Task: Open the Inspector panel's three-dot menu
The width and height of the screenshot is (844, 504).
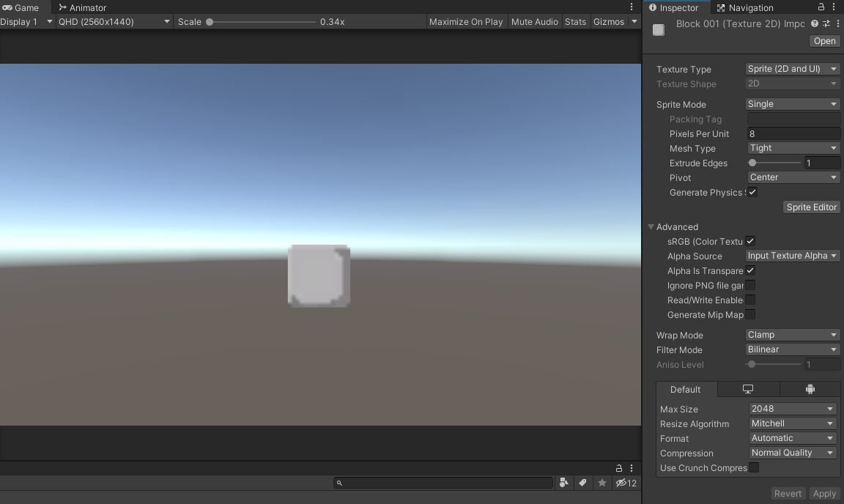Action: click(834, 7)
